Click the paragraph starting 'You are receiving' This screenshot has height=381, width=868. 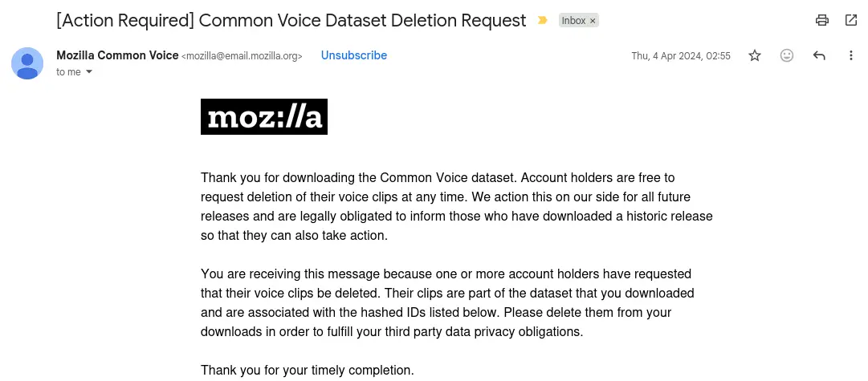[447, 302]
